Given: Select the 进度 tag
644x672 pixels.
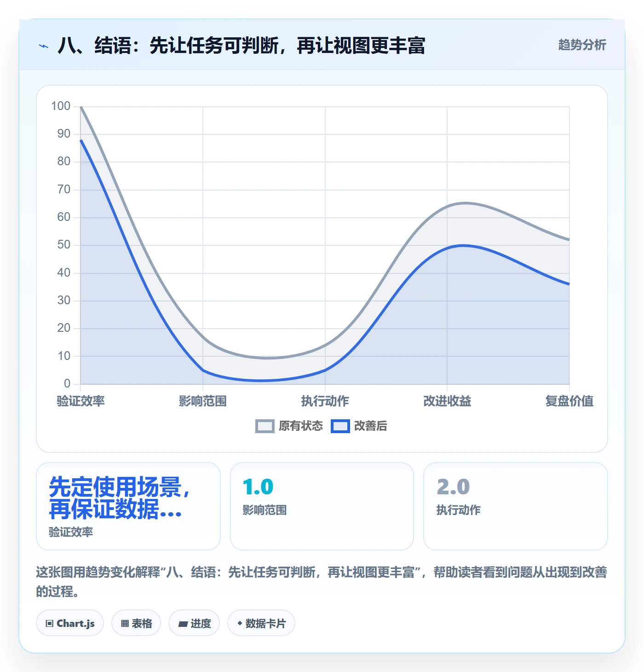Looking at the screenshot, I should (194, 623).
